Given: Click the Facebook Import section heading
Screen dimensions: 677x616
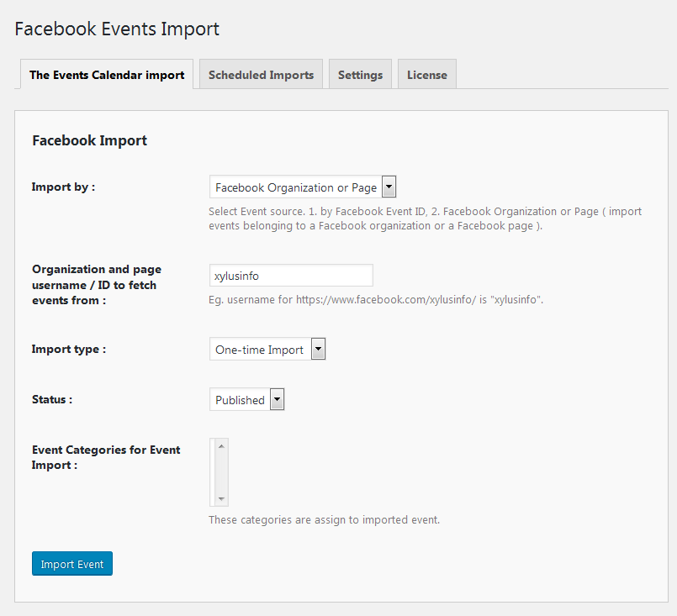Looking at the screenshot, I should tap(89, 140).
